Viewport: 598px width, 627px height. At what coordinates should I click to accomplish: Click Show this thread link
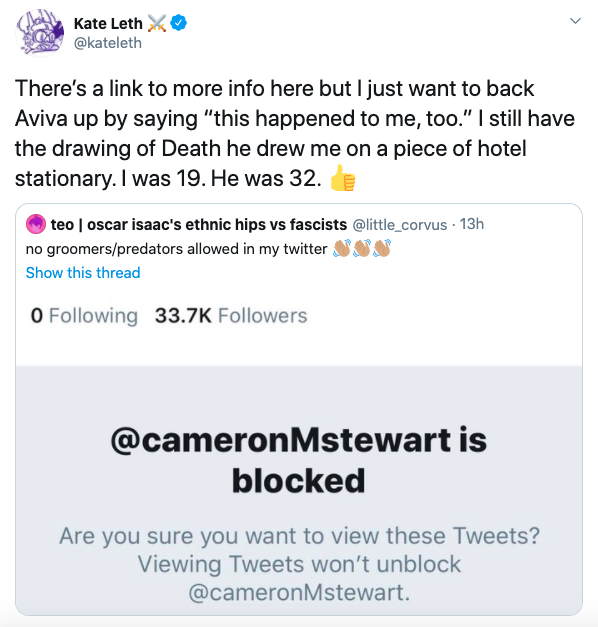tap(83, 273)
